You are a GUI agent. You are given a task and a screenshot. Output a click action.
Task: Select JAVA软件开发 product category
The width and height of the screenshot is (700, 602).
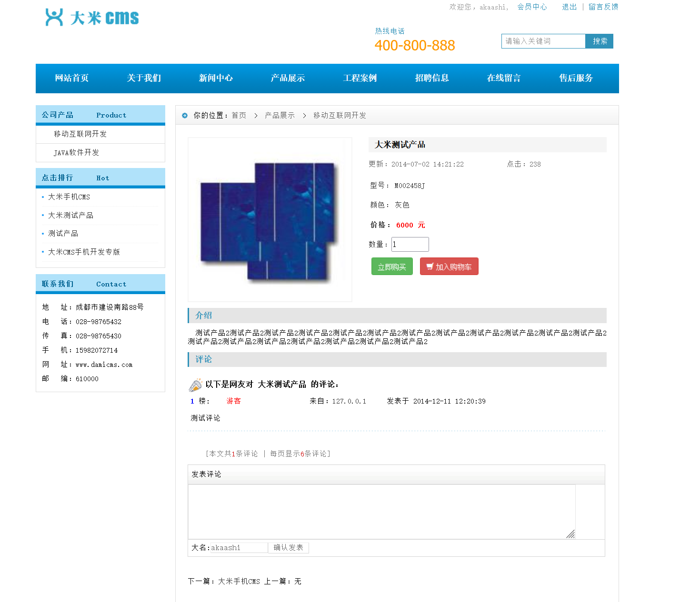click(x=77, y=153)
